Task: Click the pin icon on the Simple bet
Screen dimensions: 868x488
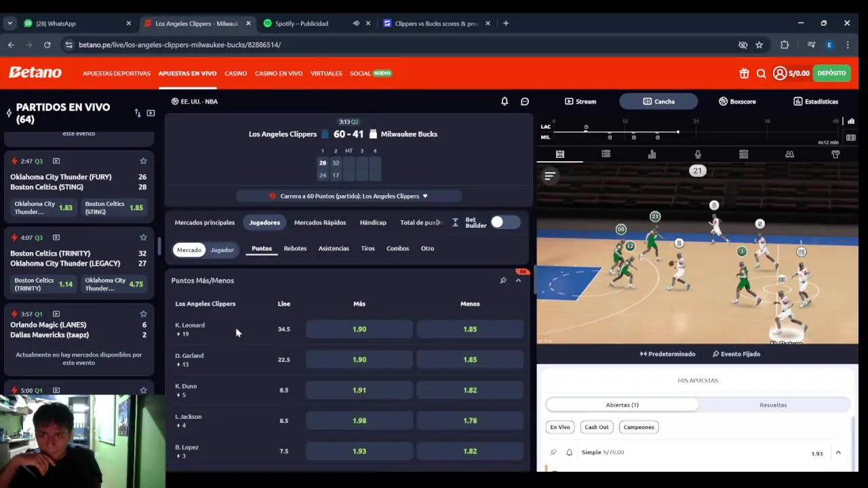Action: [553, 452]
